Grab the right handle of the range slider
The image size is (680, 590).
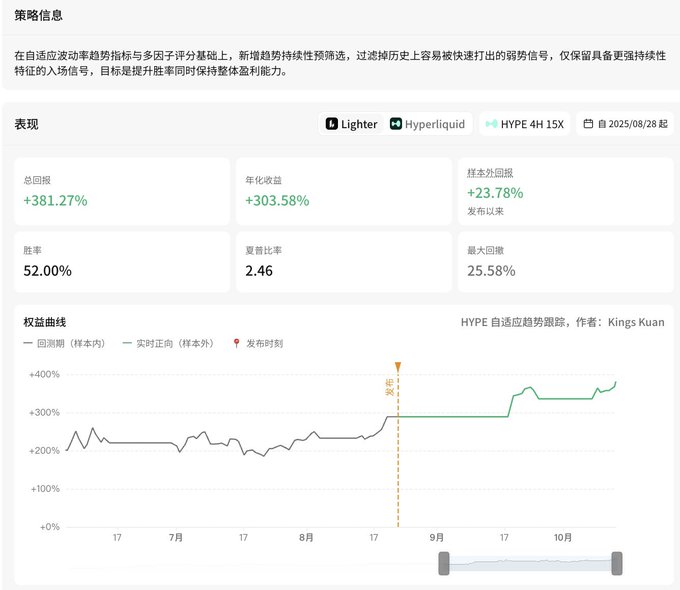tap(617, 564)
